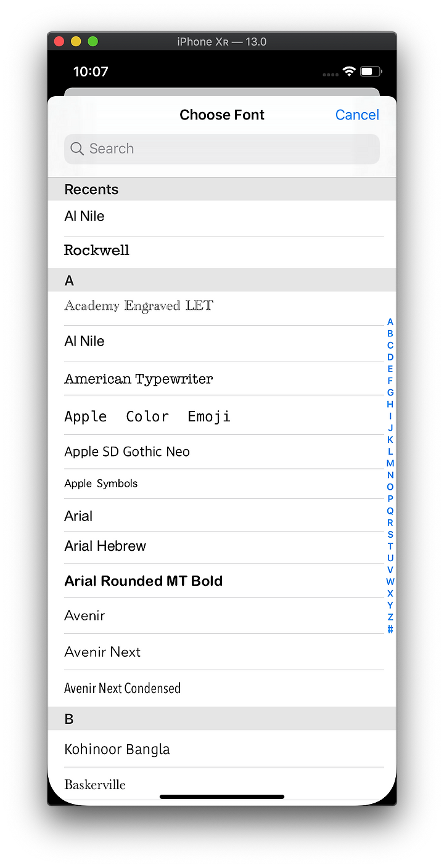Select Avenir Next Condensed font
444x868 pixels.
coord(222,688)
